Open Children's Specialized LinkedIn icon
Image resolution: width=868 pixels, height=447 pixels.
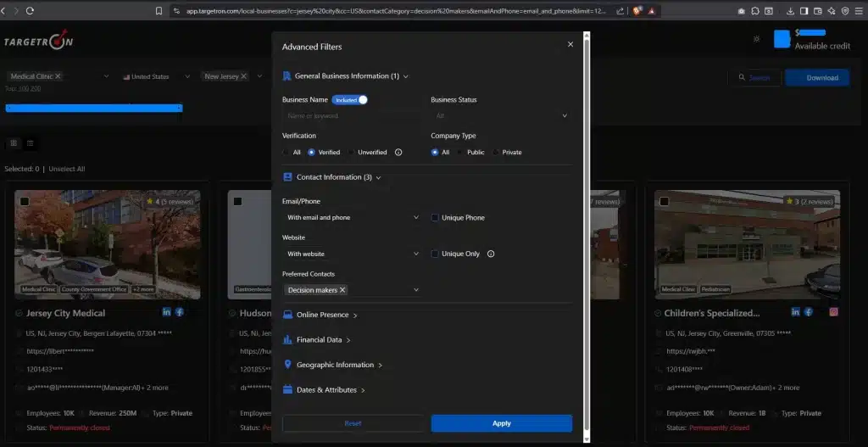795,312
